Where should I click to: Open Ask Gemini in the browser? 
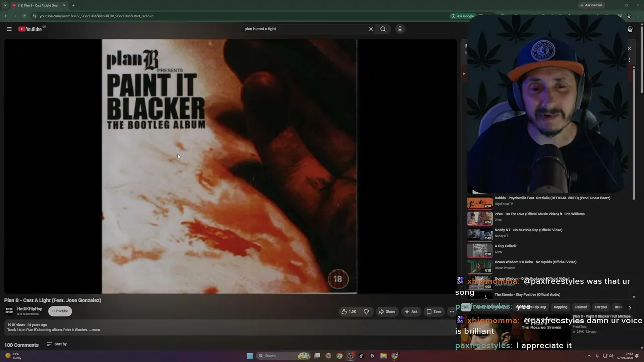[x=591, y=5]
